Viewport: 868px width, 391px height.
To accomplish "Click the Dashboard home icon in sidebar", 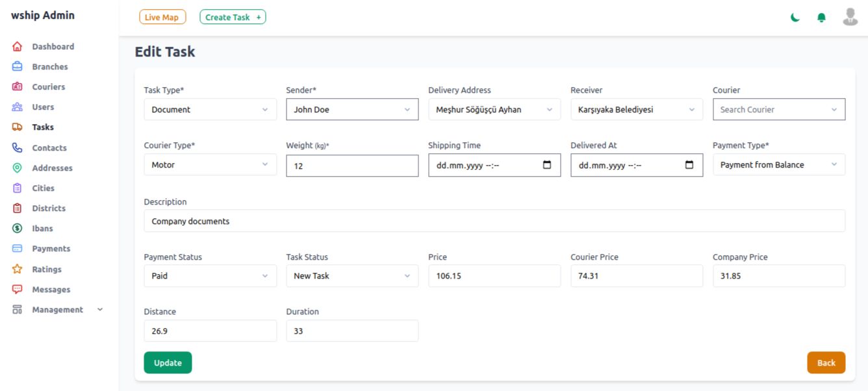I will click(18, 47).
